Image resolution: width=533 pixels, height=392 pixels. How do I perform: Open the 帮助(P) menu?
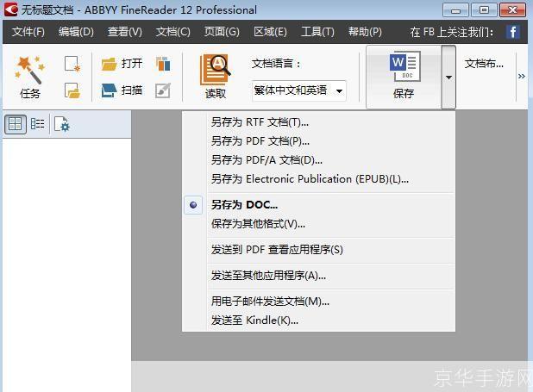365,32
